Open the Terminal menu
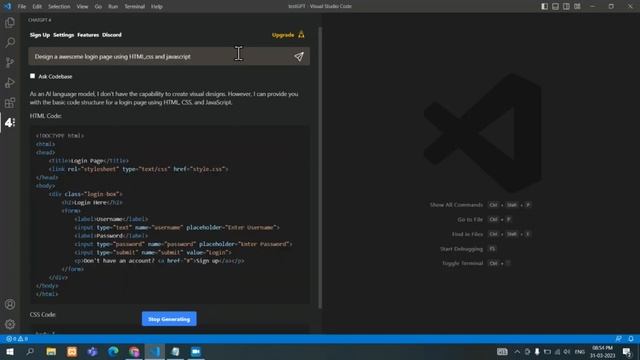The height and width of the screenshot is (360, 640). 134,7
